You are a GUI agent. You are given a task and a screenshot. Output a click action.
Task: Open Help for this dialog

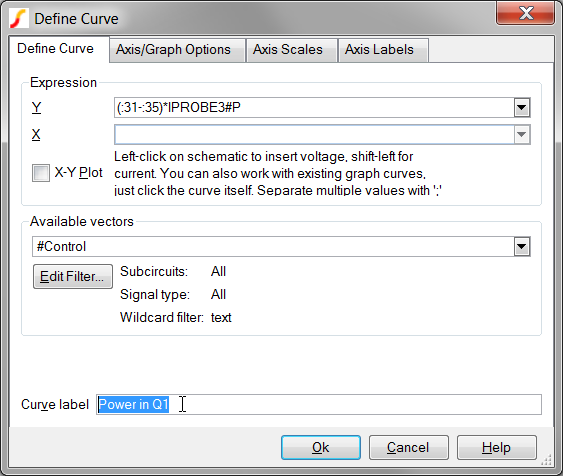[x=497, y=448]
